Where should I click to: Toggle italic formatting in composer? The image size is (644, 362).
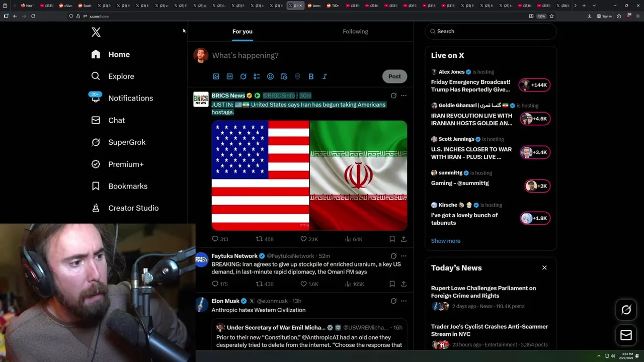click(x=325, y=76)
